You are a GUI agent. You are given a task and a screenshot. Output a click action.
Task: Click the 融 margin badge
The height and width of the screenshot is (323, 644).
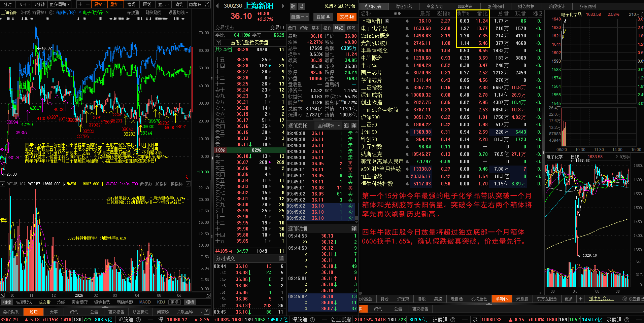293,6
